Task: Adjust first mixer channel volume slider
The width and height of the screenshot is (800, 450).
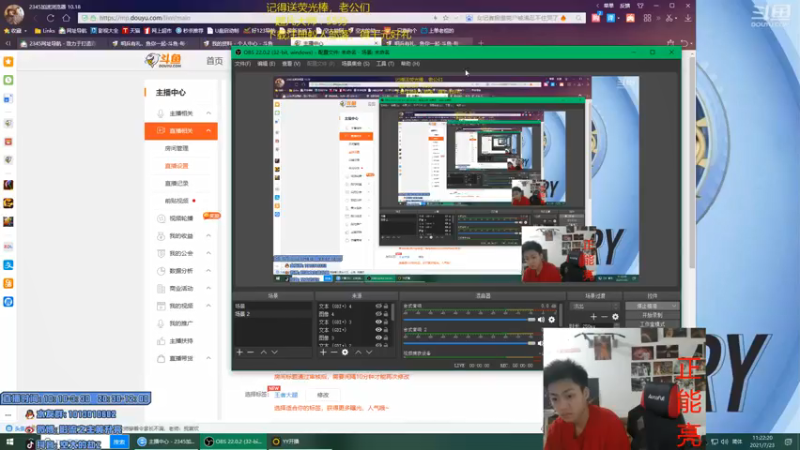Action: click(469, 320)
